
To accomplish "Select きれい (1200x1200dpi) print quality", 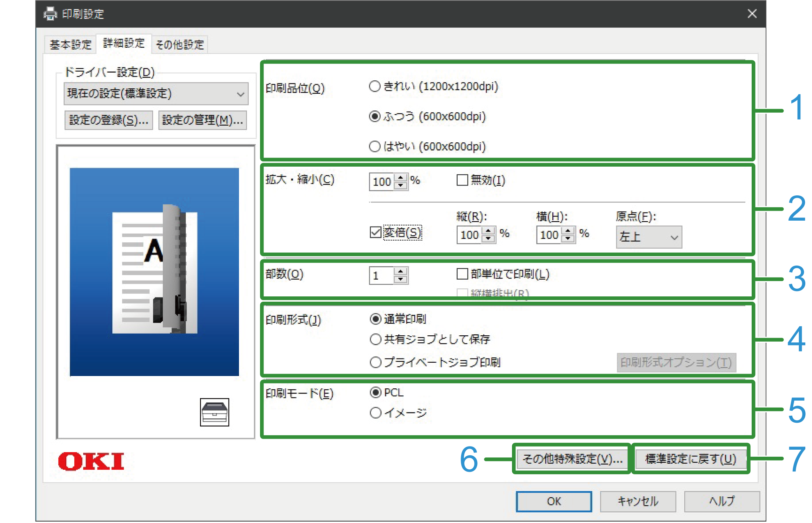I will 374,87.
